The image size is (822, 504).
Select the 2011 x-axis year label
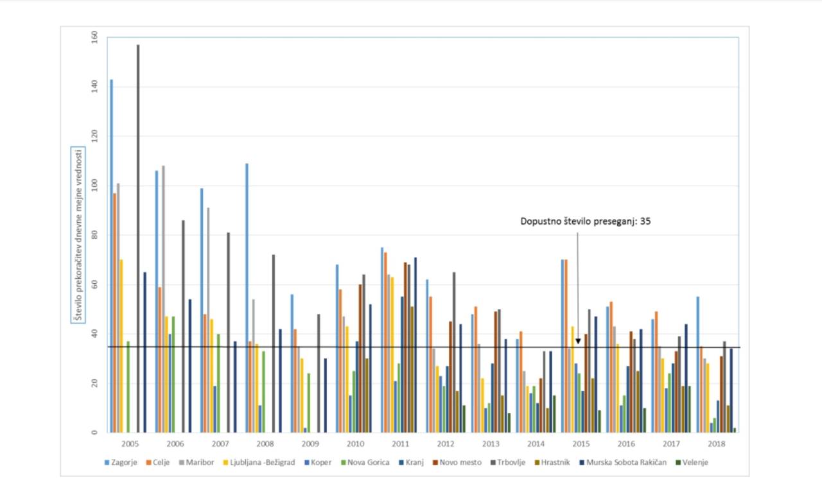(x=400, y=444)
